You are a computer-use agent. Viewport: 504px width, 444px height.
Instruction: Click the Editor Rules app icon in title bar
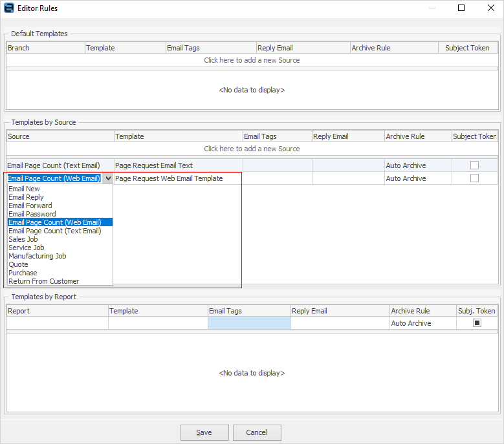pos(8,8)
